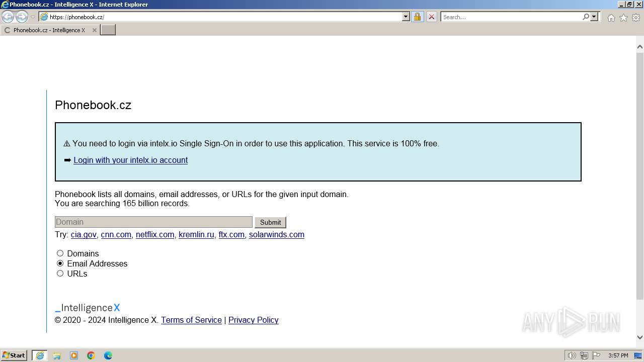Open the recent pages dropdown arrow

[x=33, y=17]
